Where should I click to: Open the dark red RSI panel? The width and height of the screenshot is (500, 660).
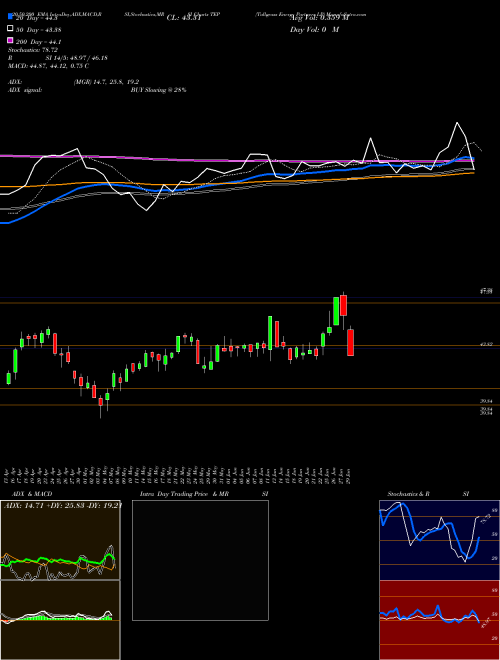tap(439, 620)
